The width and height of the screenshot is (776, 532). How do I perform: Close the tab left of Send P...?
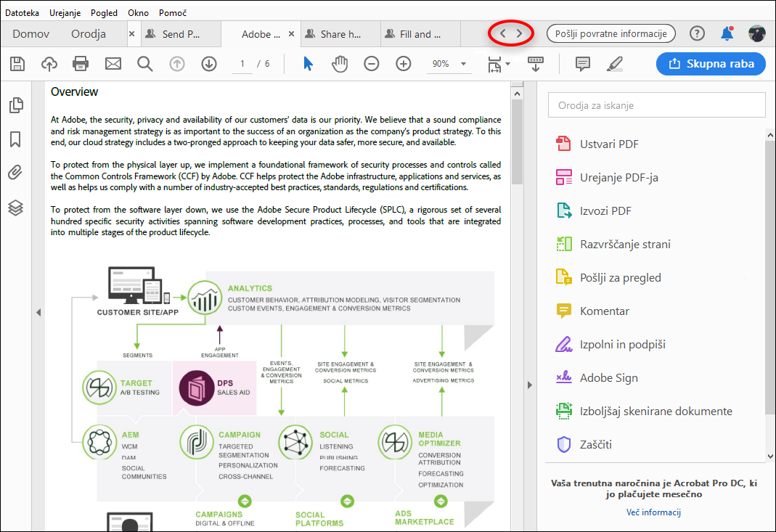[131, 33]
